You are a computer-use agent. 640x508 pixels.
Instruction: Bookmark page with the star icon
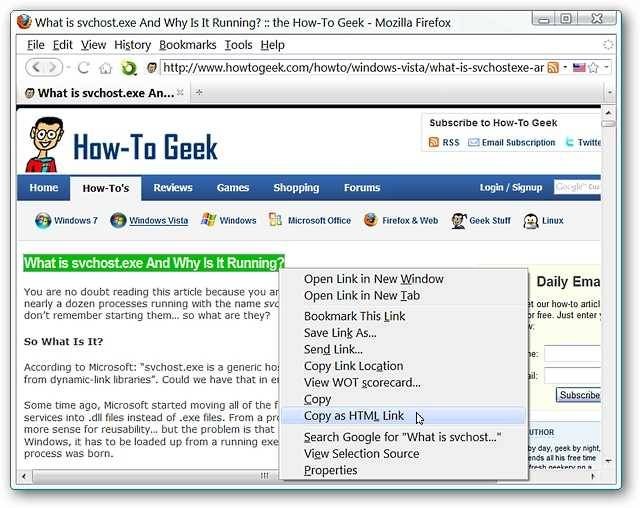pos(593,67)
